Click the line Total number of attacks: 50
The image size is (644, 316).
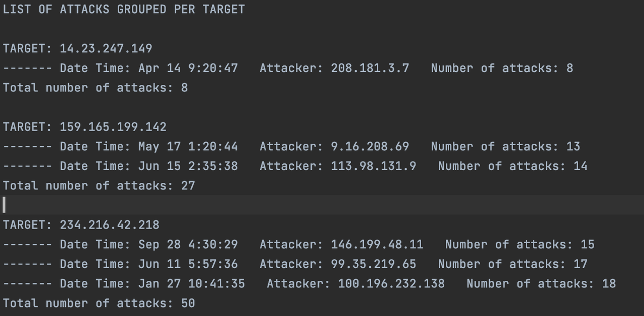coord(99,303)
